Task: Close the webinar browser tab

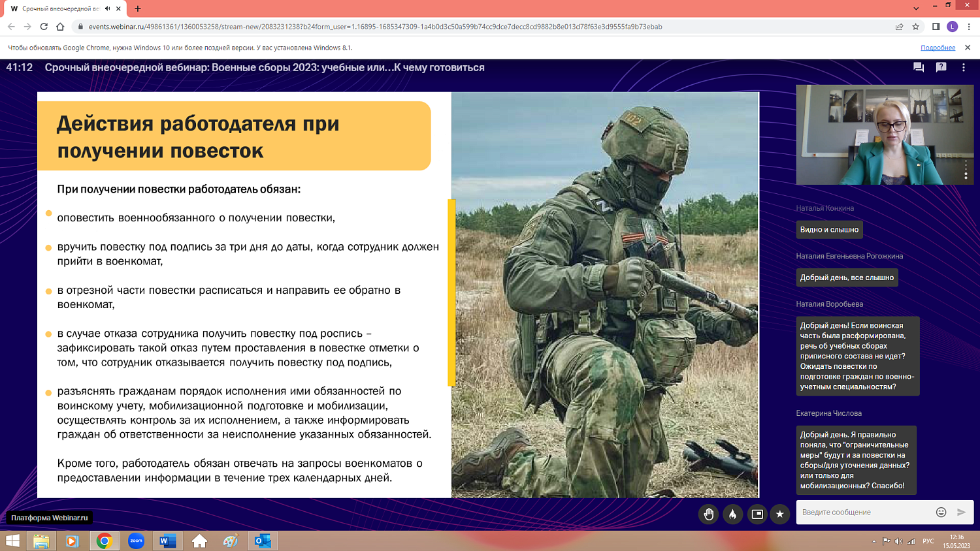Action: click(x=118, y=8)
